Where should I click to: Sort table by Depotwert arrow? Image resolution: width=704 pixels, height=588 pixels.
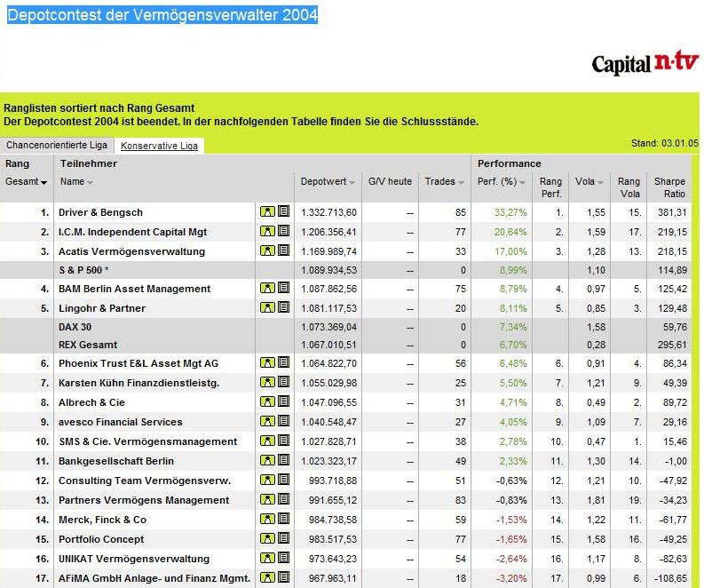point(352,182)
